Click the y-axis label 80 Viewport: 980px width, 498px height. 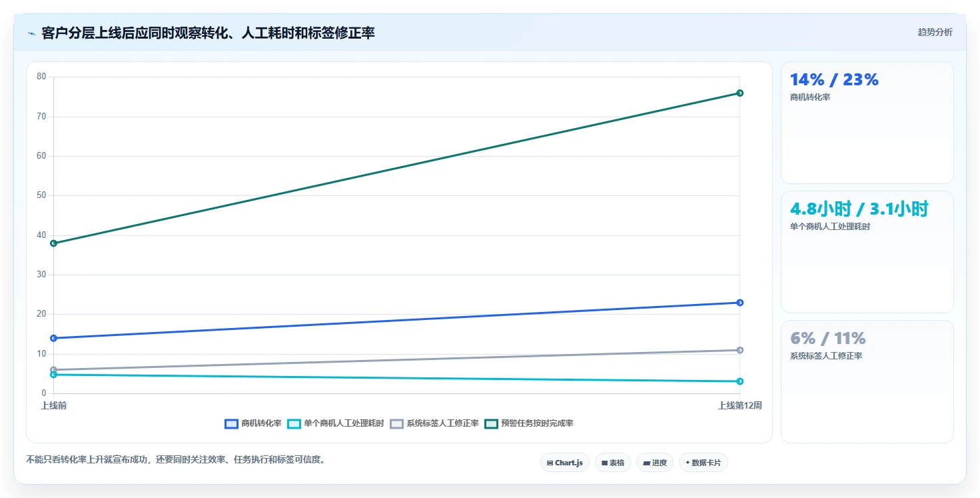[41, 77]
